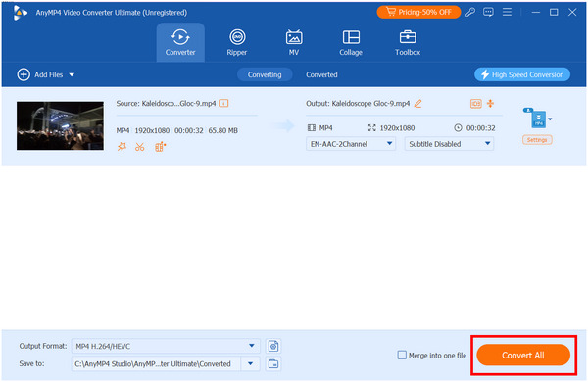This screenshot has height=382, width=588.
Task: Open the register key icon
Action: click(470, 12)
